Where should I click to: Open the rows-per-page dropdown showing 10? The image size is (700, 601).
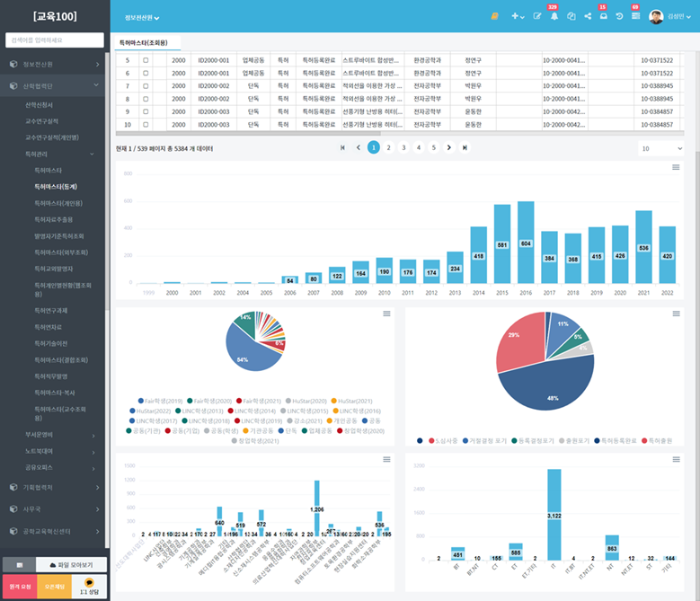point(661,148)
